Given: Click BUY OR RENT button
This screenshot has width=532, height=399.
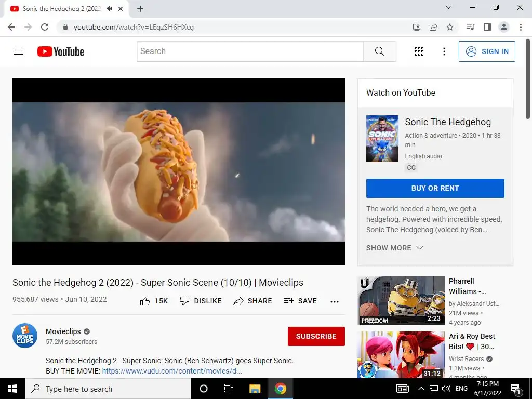Looking at the screenshot, I should tap(435, 188).
